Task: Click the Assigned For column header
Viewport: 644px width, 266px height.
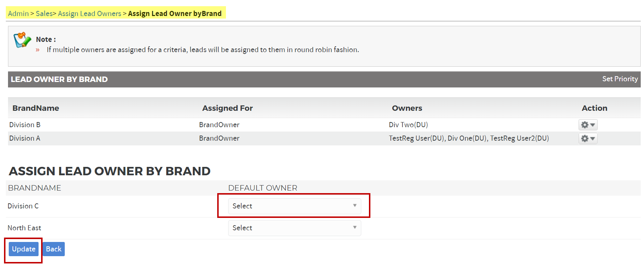Action: pos(227,108)
